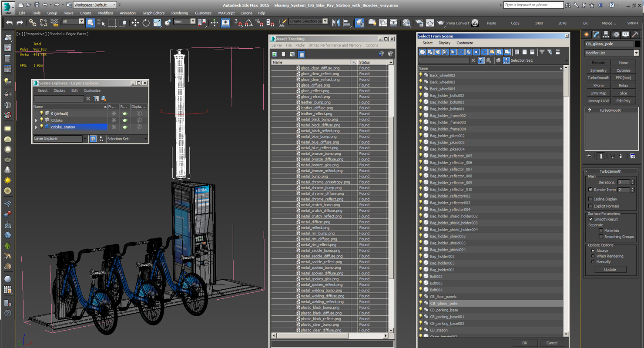Select the Always update option
644x348 pixels.
click(593, 251)
